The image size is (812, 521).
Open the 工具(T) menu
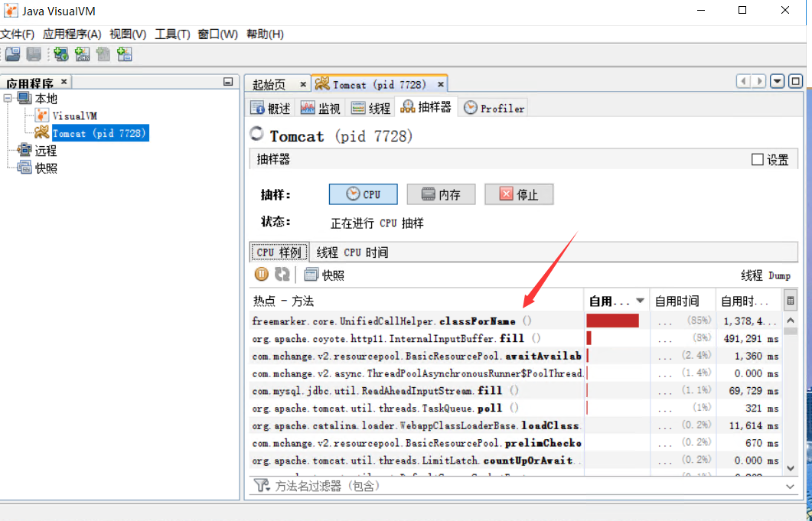pos(172,34)
